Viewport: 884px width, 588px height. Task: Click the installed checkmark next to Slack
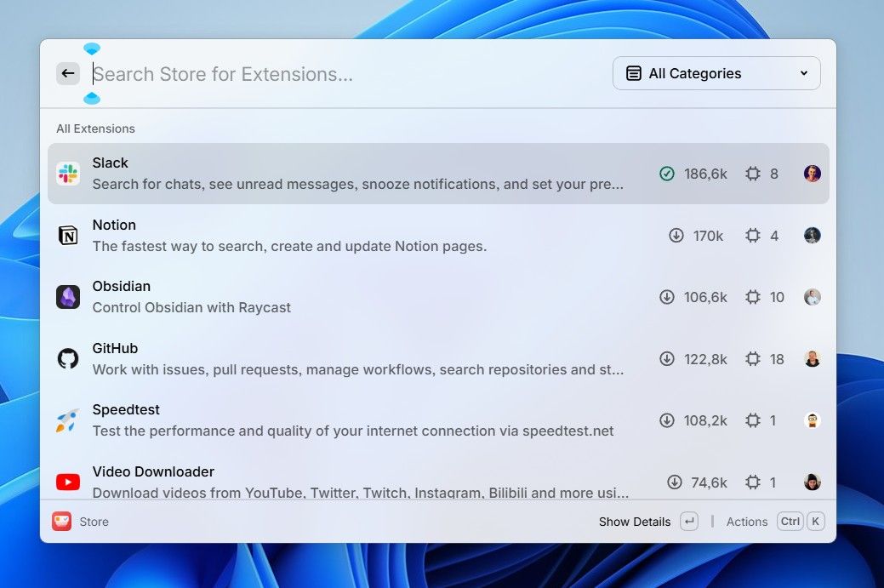[666, 173]
